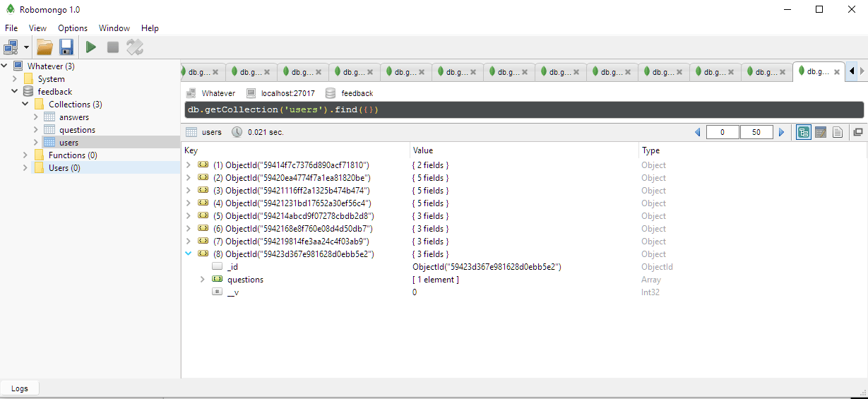868x399 pixels.
Task: Collapse document (8) in results
Action: [x=188, y=254]
